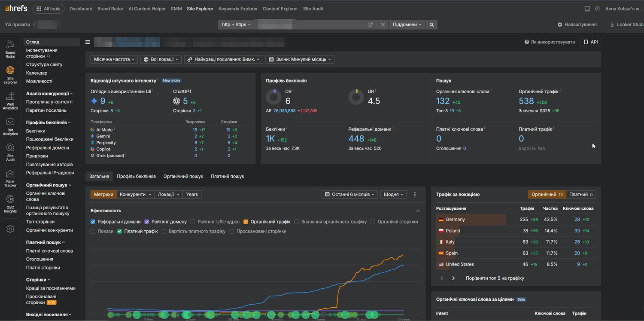
Task: Uncheck the Платний трафік chart checkbox
Action: [x=120, y=231]
